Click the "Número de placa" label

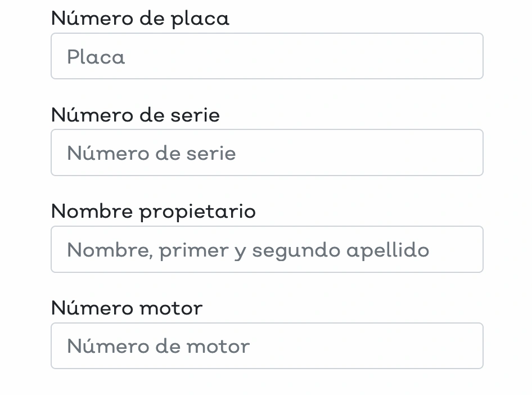(x=140, y=19)
